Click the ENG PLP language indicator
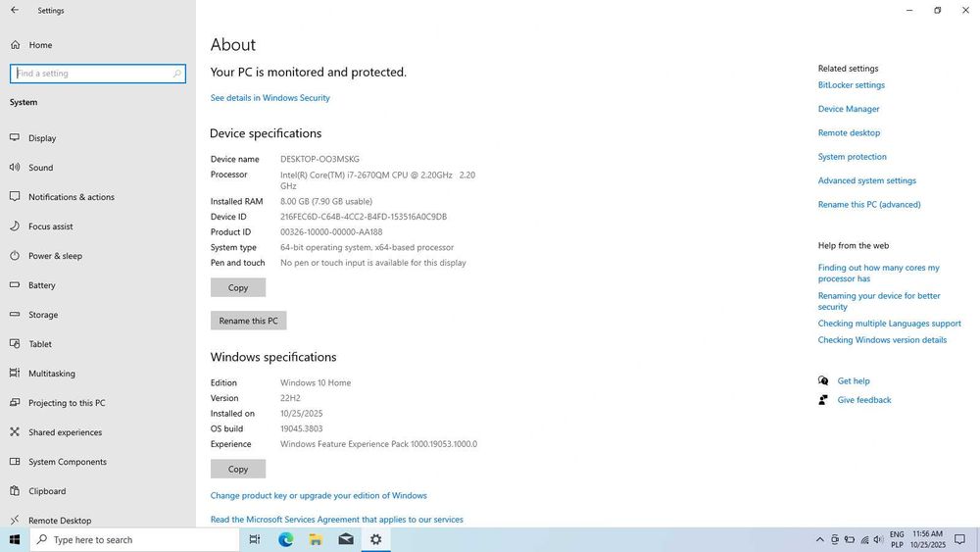The width and height of the screenshot is (980, 552). (897, 539)
